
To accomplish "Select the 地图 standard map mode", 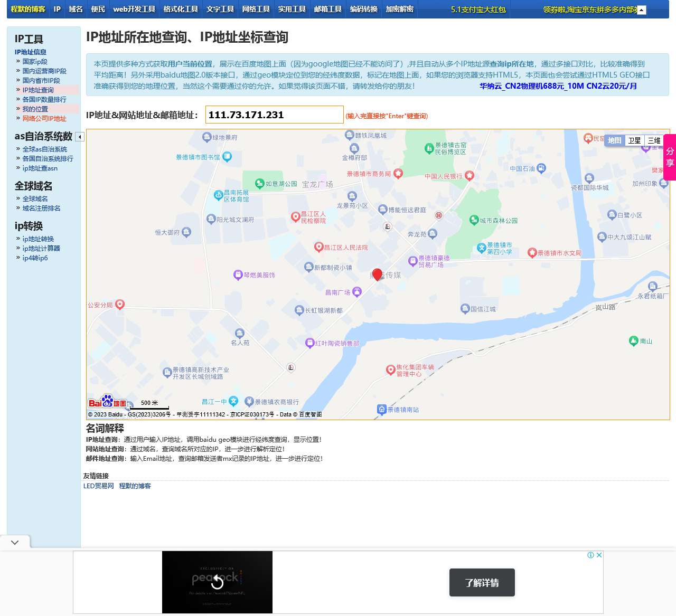I will 614,140.
